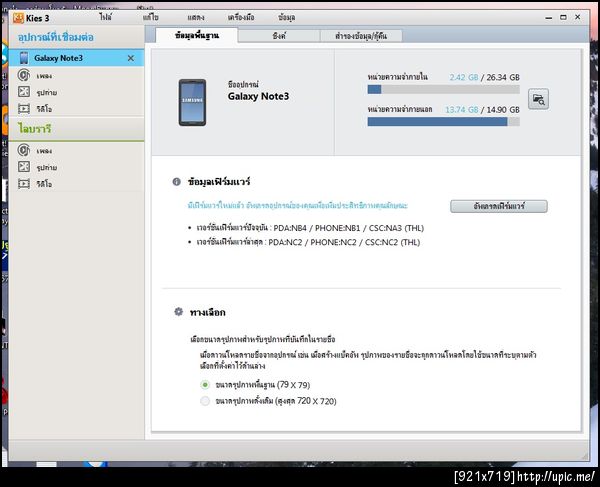Open the แสดง (View) menu
This screenshot has width=600, height=487.
[196, 17]
